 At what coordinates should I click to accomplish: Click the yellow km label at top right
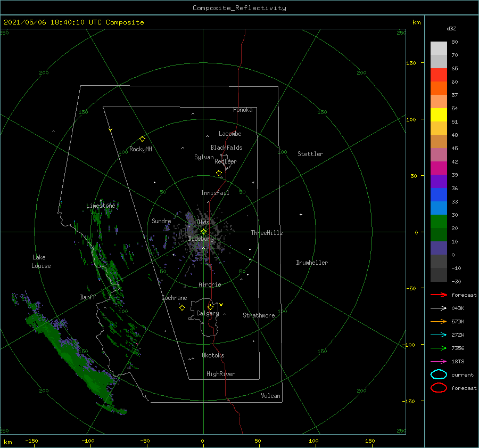(416, 22)
